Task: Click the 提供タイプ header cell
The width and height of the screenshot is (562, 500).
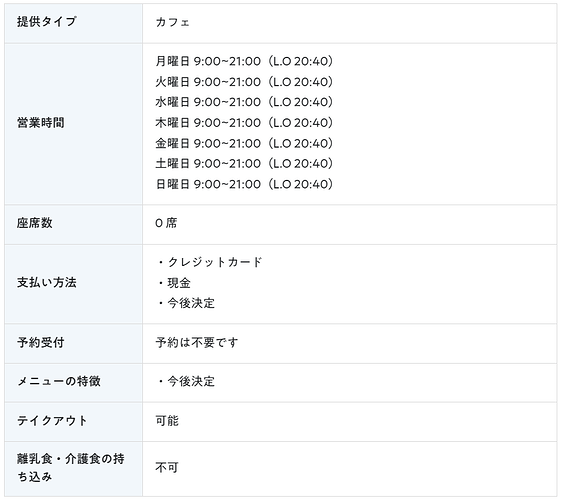Action: click(x=73, y=23)
